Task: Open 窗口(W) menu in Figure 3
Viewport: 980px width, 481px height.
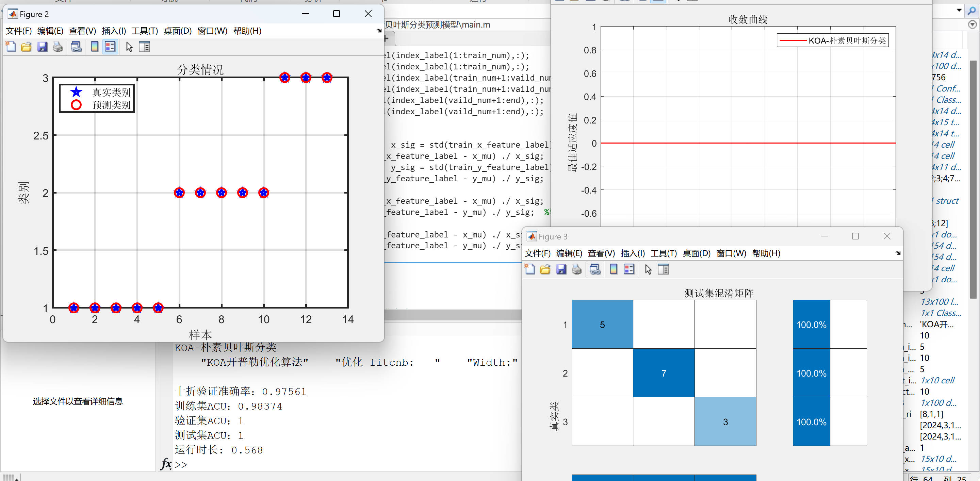Action: coord(731,253)
